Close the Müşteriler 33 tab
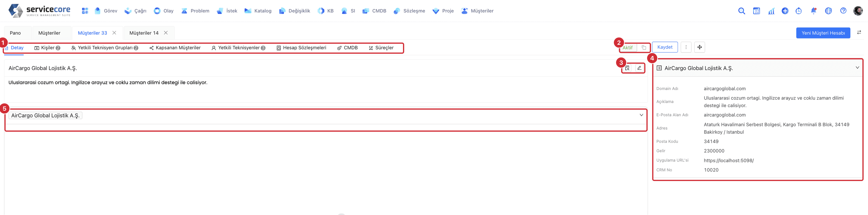This screenshot has width=868, height=215. (x=114, y=33)
